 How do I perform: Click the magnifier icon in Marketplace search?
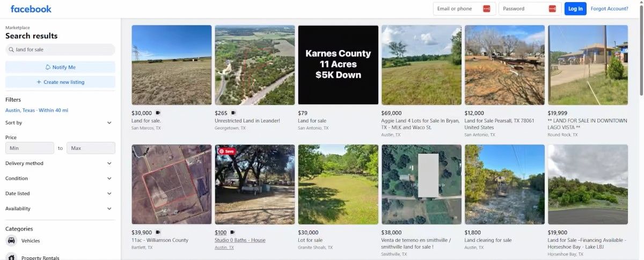11,49
